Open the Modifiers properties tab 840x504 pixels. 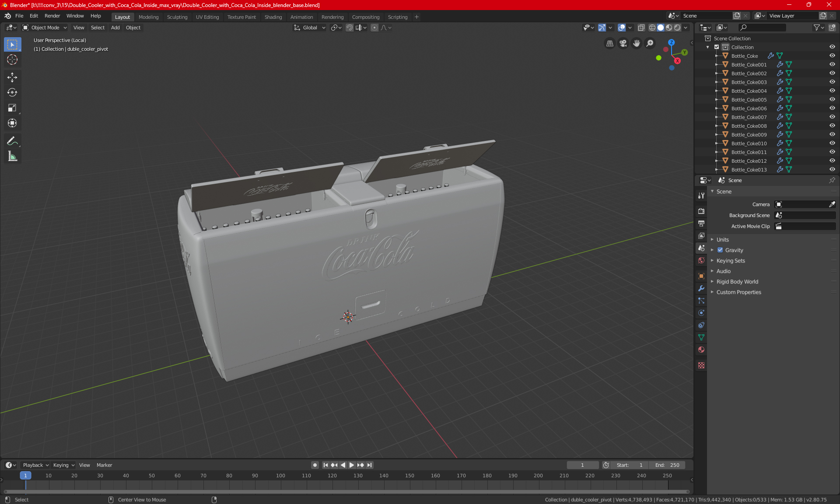click(x=701, y=288)
